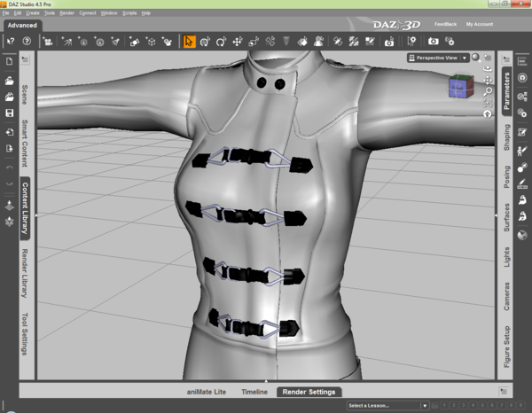Open the Surfaces side tab

click(x=507, y=219)
